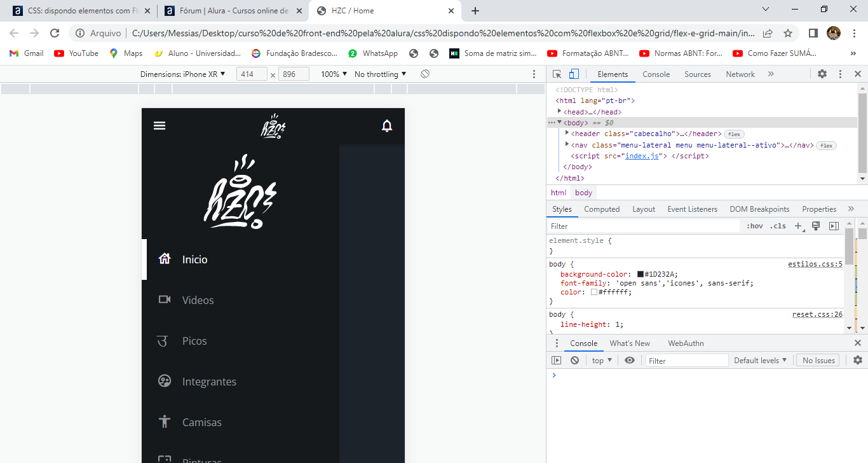Activate the inspect element picker tool
The width and height of the screenshot is (868, 463).
pos(557,74)
